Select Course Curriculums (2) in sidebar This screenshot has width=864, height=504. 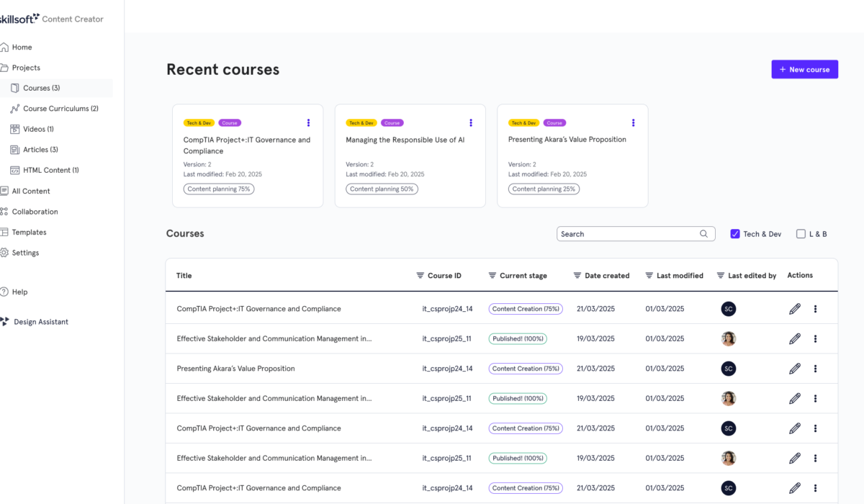(x=60, y=109)
